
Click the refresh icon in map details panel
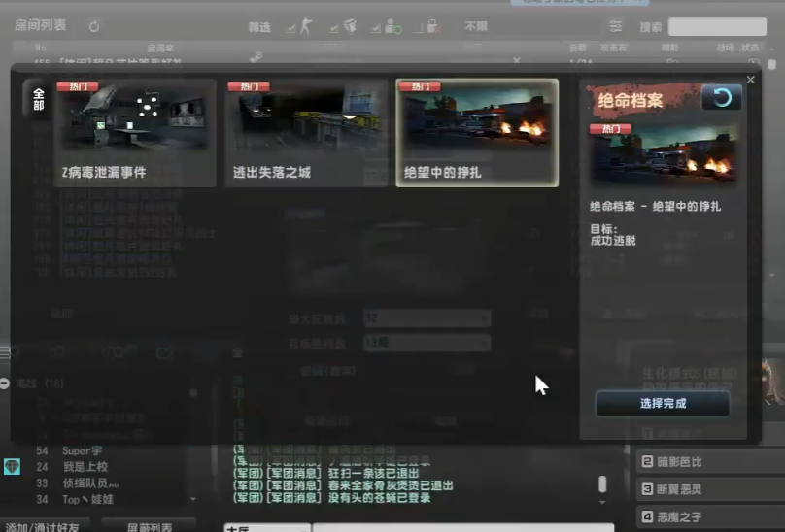[721, 98]
